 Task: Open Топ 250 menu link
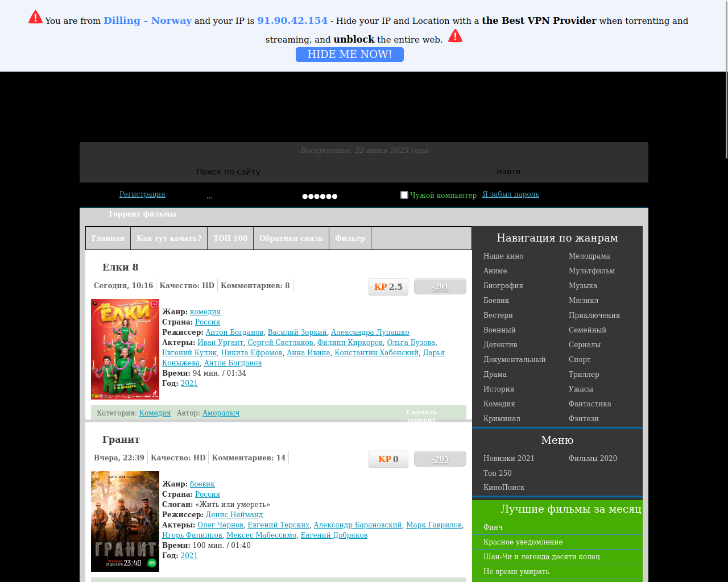coord(498,473)
